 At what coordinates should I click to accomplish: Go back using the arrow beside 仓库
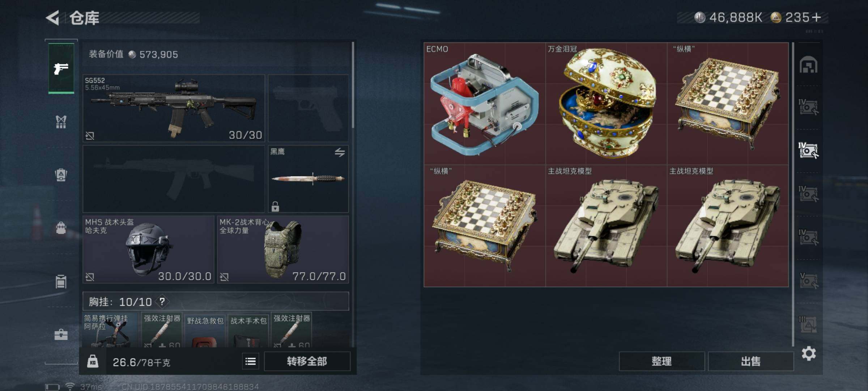[53, 18]
